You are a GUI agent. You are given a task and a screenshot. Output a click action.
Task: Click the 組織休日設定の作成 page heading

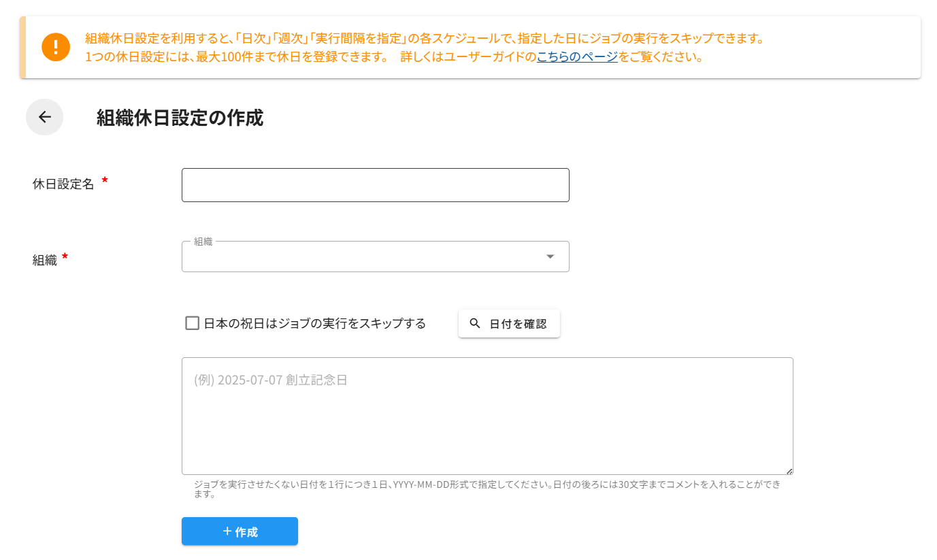tap(180, 118)
